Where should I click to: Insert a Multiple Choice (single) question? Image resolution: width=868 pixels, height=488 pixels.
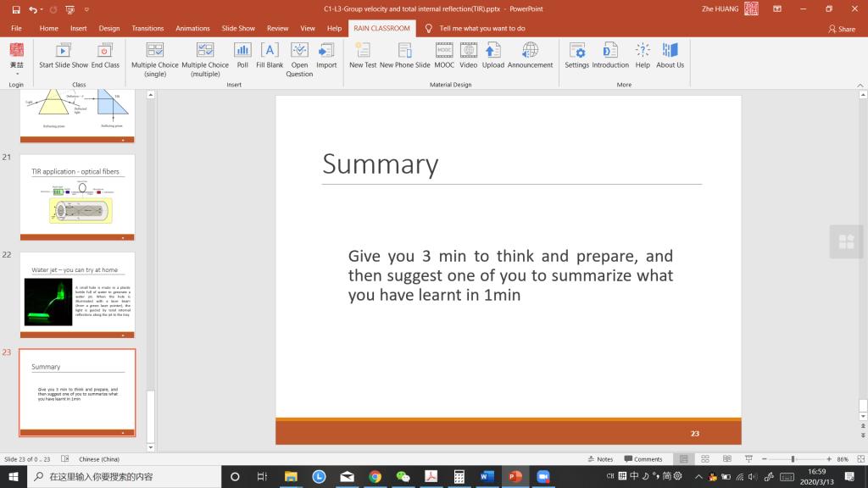tap(155, 51)
